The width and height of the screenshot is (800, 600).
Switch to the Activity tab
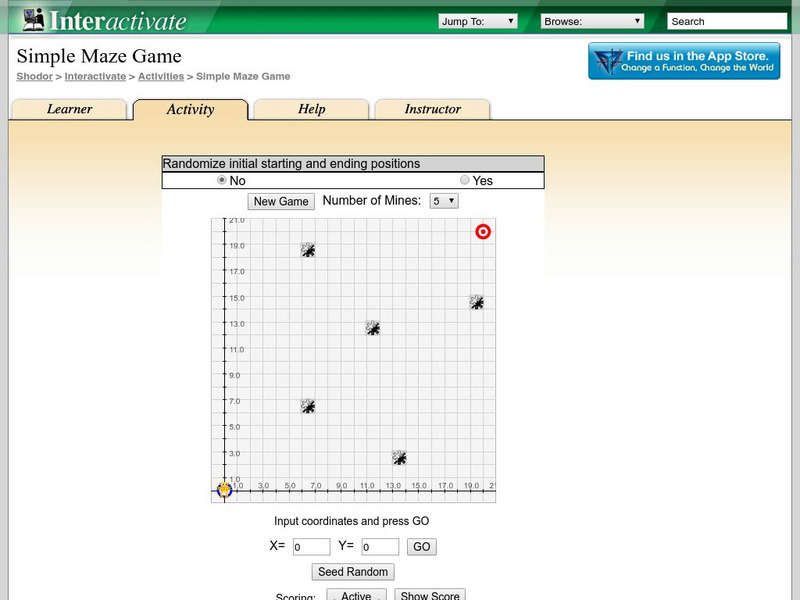click(190, 109)
